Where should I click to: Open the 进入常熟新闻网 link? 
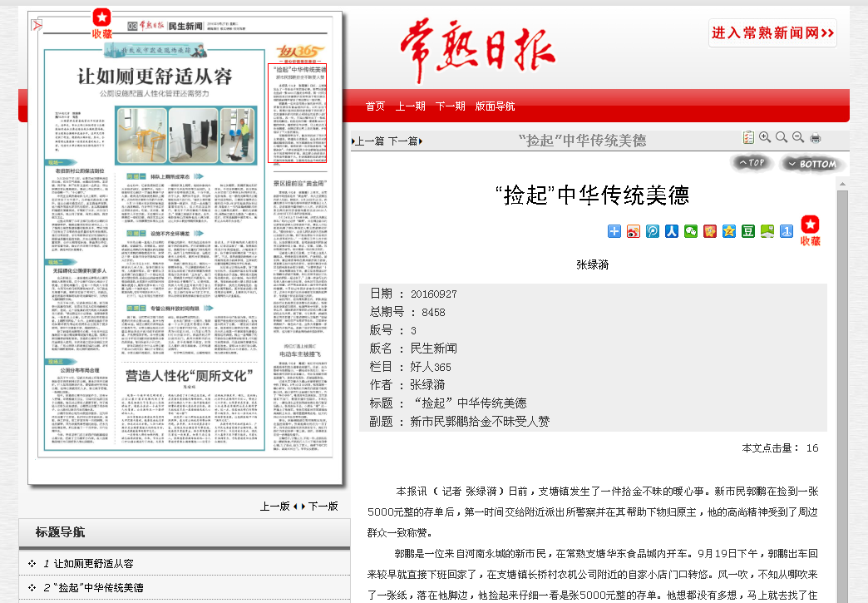[x=772, y=33]
